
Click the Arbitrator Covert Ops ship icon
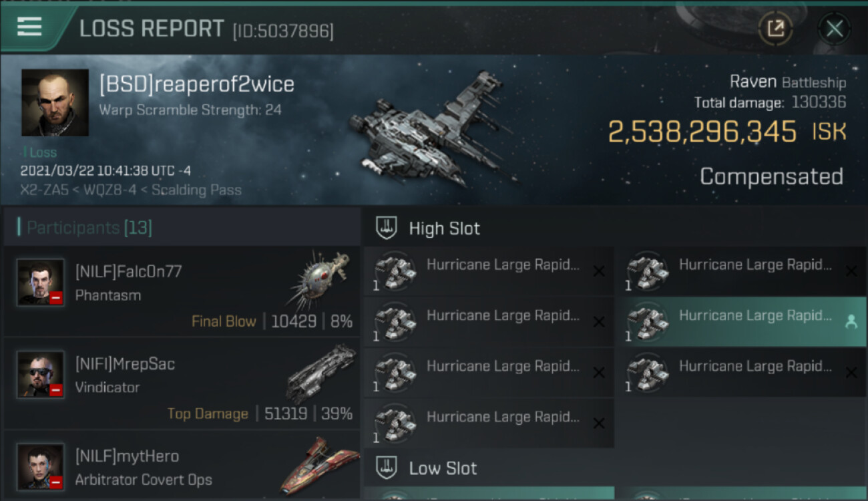(x=310, y=464)
